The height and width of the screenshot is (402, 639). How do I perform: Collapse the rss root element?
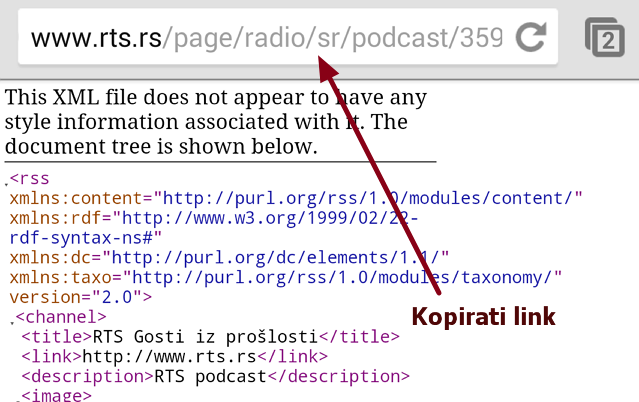pyautogui.click(x=6, y=184)
